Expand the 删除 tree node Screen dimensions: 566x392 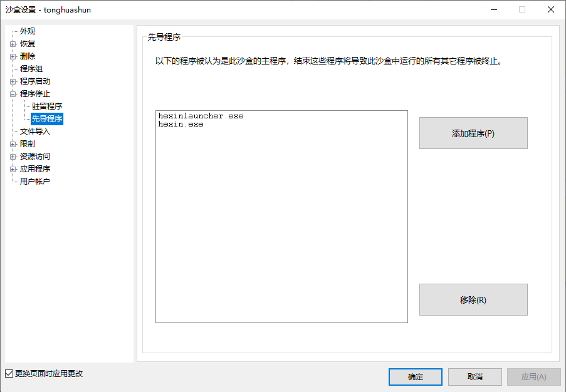[13, 56]
